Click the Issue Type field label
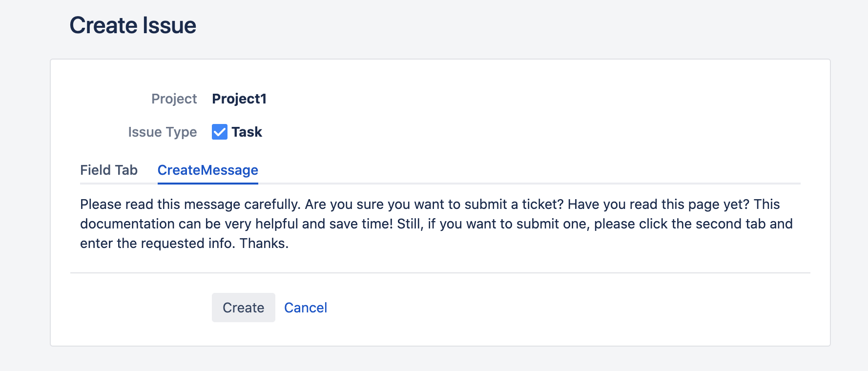This screenshot has height=371, width=868. point(162,132)
